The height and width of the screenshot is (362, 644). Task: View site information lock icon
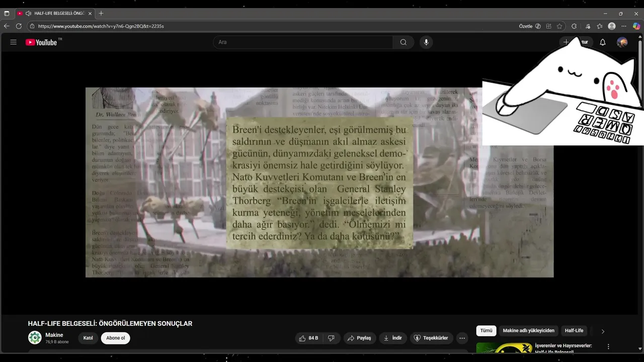coord(32,26)
